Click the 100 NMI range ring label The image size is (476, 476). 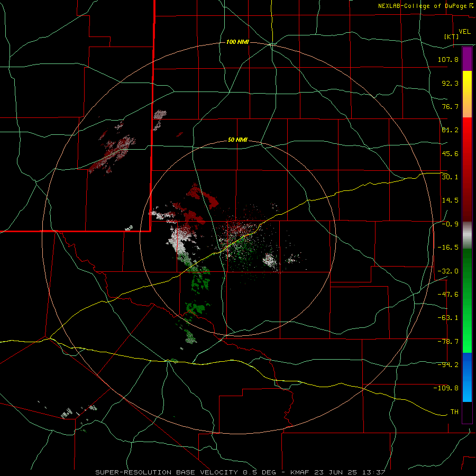[237, 42]
